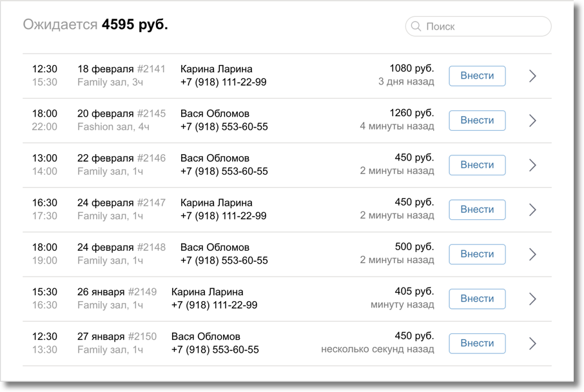This screenshot has width=584, height=392.
Task: Click Внести for booking #2149
Action: point(477,299)
